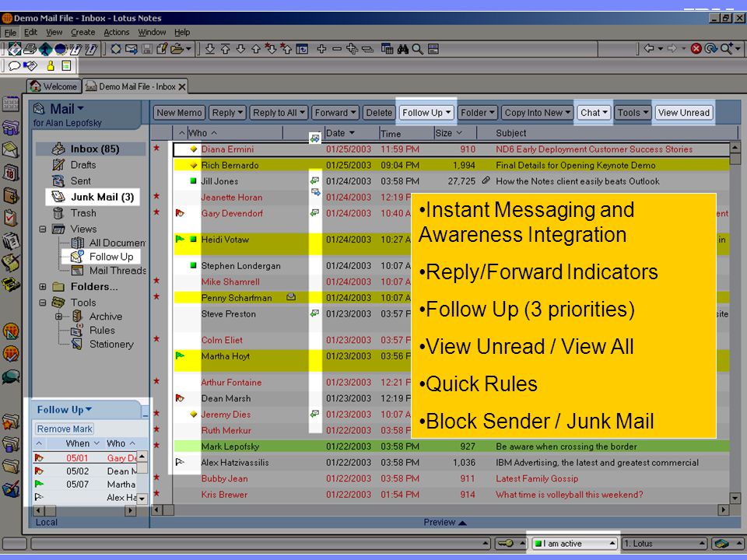Image resolution: width=747 pixels, height=560 pixels.
Task: Open the Create menu
Action: pos(83,33)
